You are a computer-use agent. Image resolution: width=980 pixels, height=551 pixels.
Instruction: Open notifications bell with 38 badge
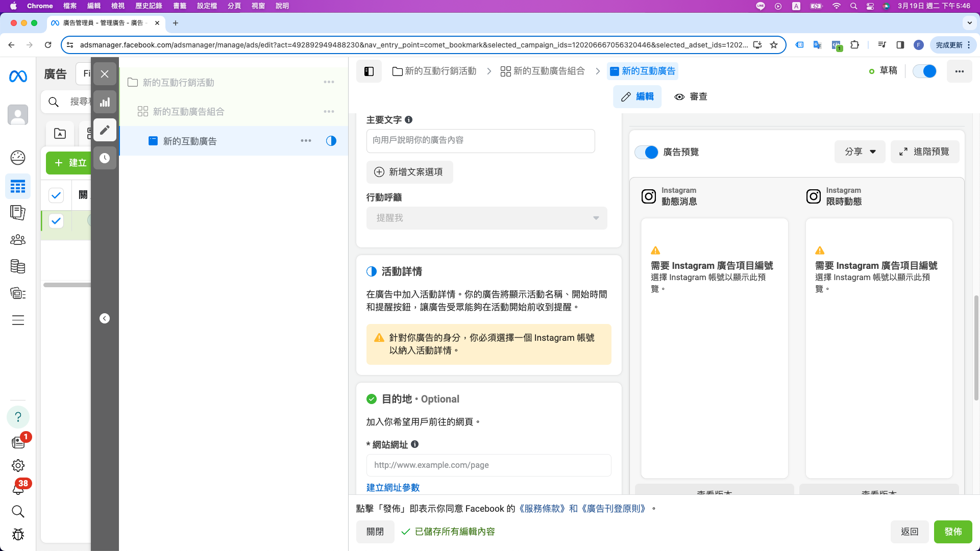(x=19, y=488)
